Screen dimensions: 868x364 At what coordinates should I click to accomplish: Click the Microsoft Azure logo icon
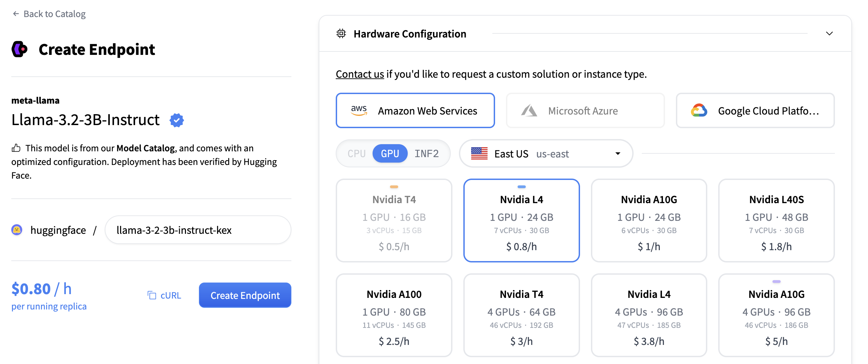(x=529, y=110)
